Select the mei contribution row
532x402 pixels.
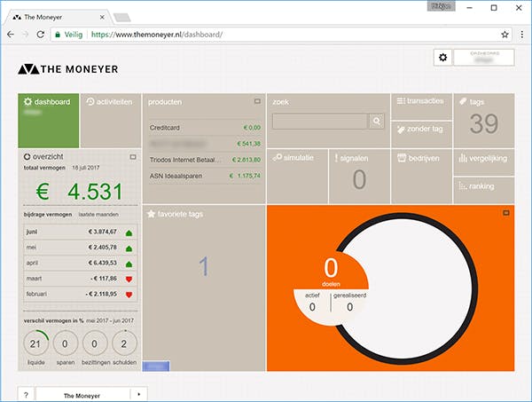pos(81,248)
